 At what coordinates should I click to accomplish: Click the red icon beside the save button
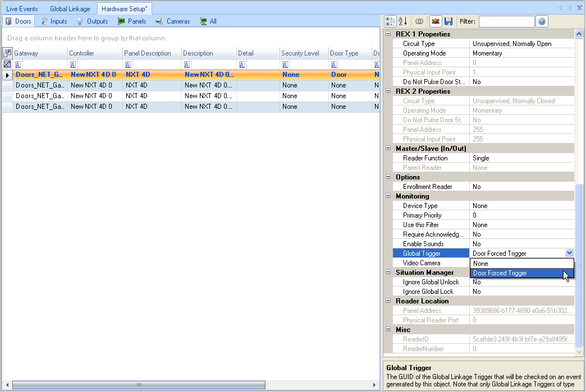(x=435, y=21)
